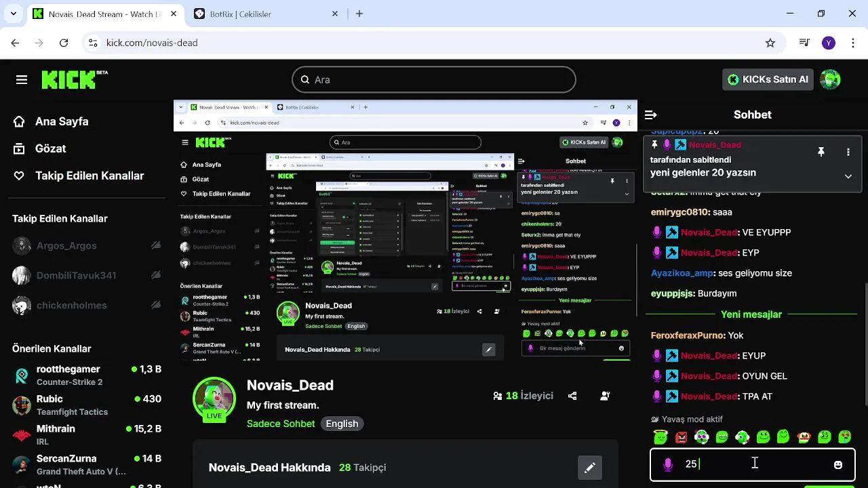Click the kick.com/novais-dead address bar

pos(434,43)
